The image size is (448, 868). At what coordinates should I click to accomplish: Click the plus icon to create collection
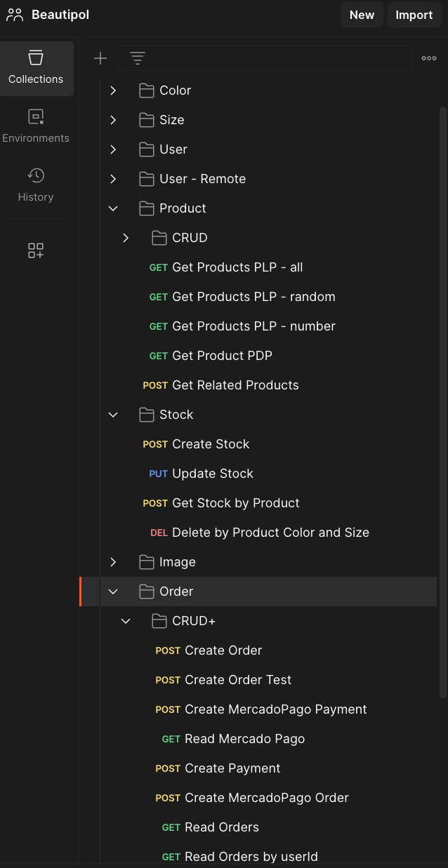pyautogui.click(x=100, y=58)
